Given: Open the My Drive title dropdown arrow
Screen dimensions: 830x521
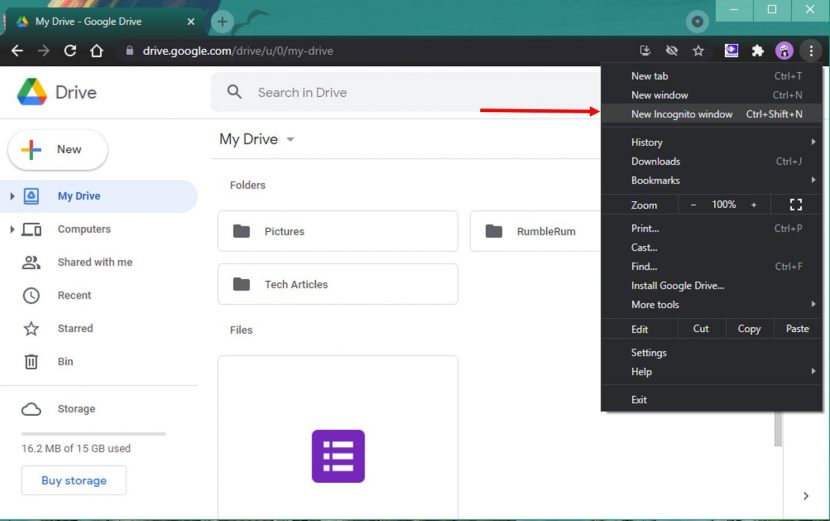Looking at the screenshot, I should tap(290, 139).
